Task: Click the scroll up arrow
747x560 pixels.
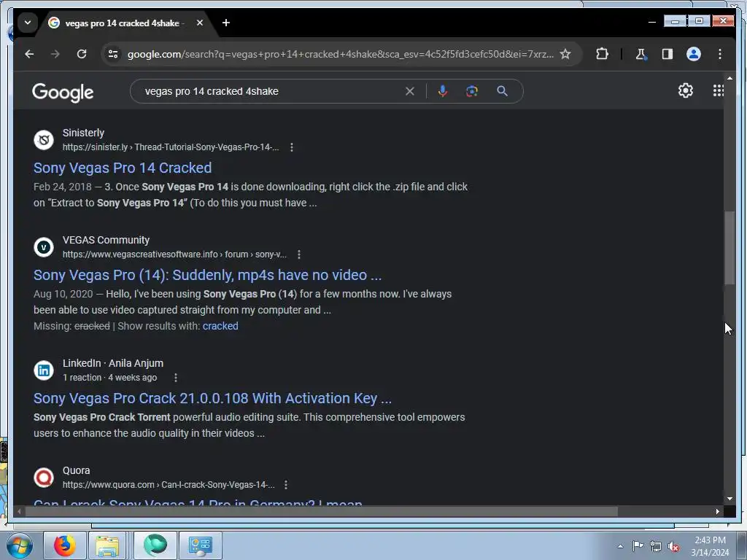Action: point(729,77)
